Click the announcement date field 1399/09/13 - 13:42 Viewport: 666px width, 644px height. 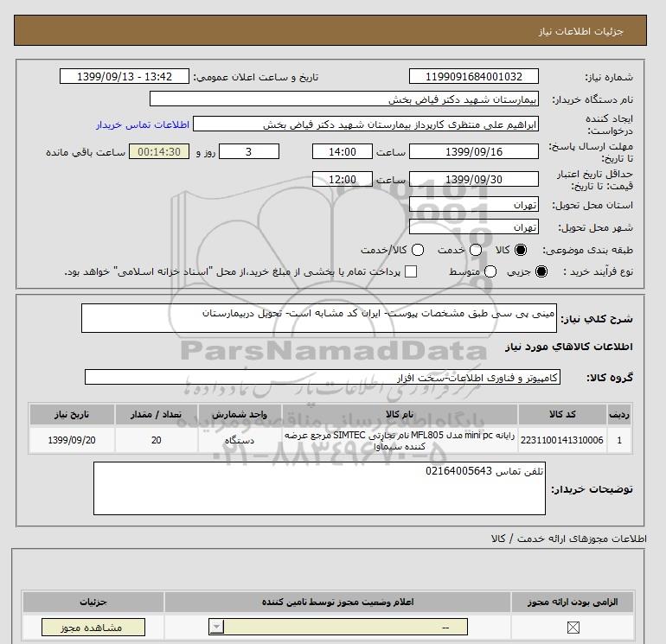click(x=124, y=76)
